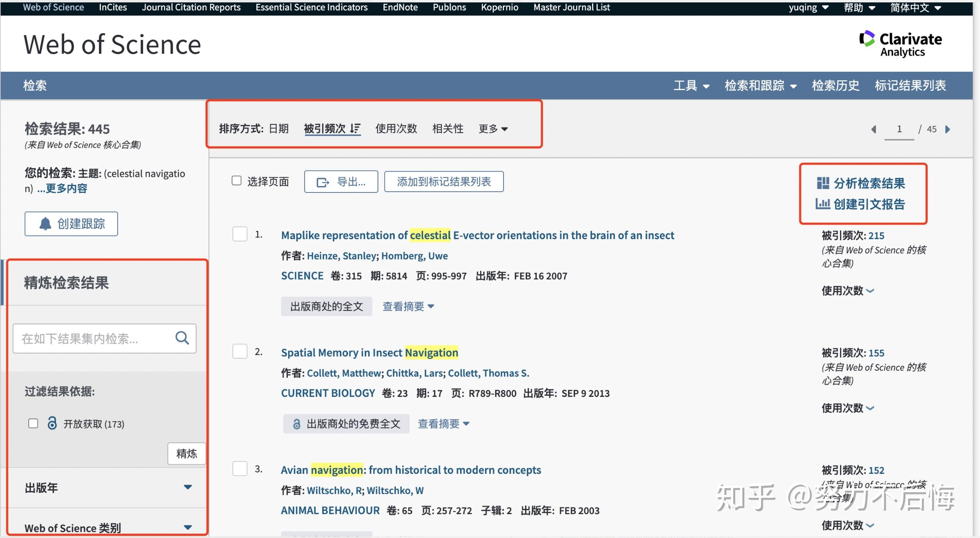
Task: Open article Avian navigation: from historical to modern concepts
Action: click(x=411, y=470)
